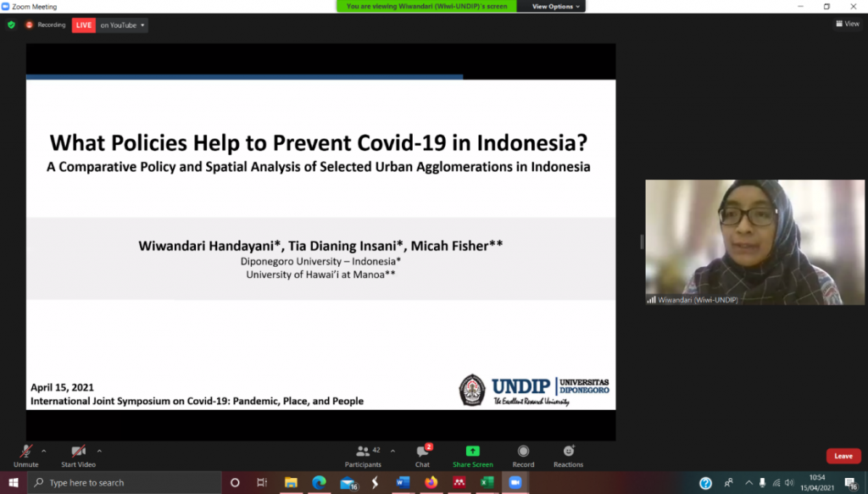Click the microphone level indicator in the system tray
This screenshot has width=868, height=494.
(x=760, y=482)
